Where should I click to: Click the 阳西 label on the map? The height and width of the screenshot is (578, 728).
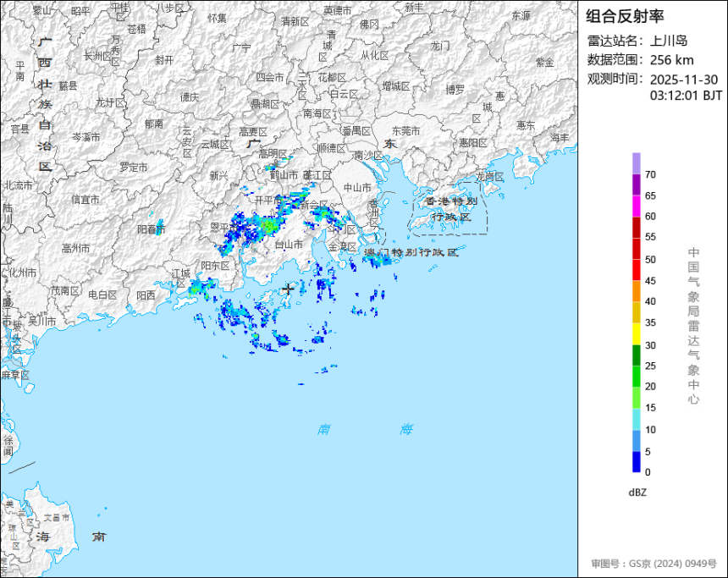pos(146,295)
